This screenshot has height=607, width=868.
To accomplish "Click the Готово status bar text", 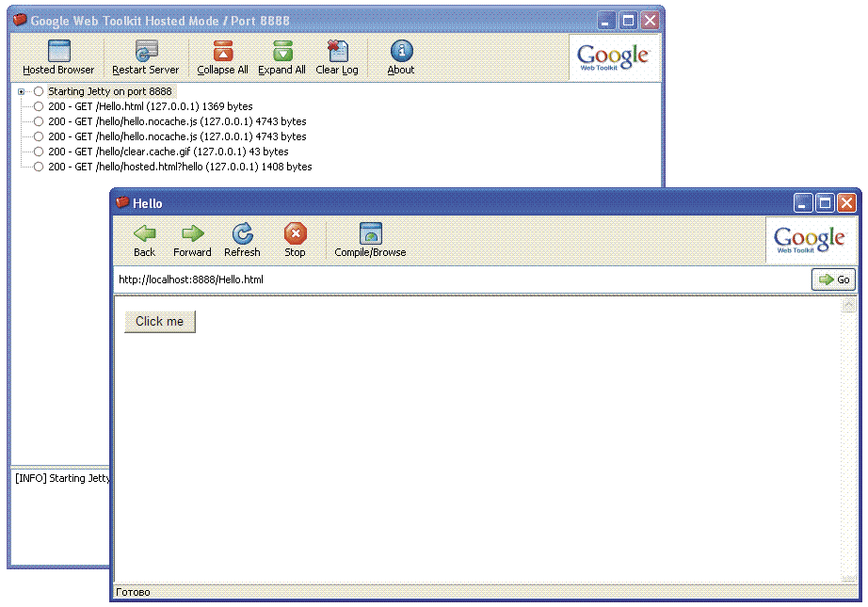I will 133,592.
